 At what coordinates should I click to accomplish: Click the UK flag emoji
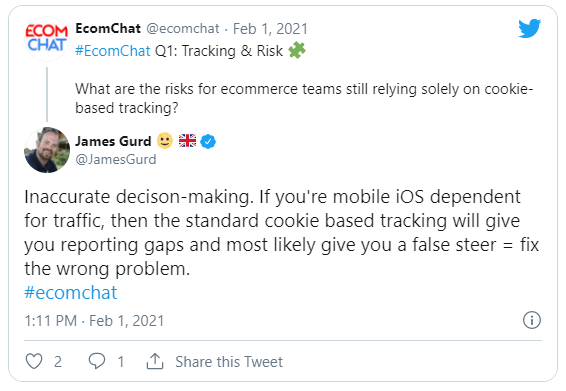pyautogui.click(x=187, y=141)
